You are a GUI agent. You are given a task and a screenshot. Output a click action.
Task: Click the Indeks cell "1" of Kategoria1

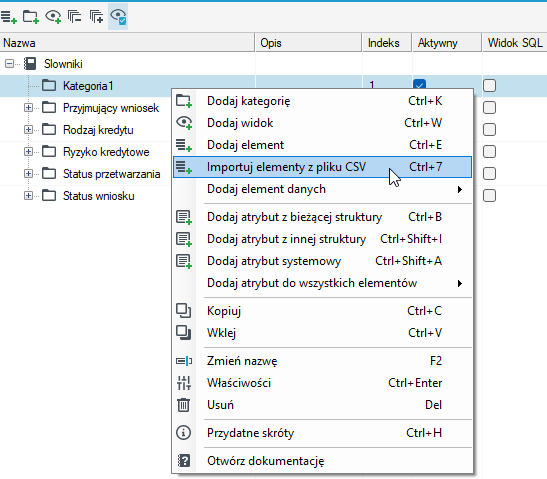(x=372, y=85)
